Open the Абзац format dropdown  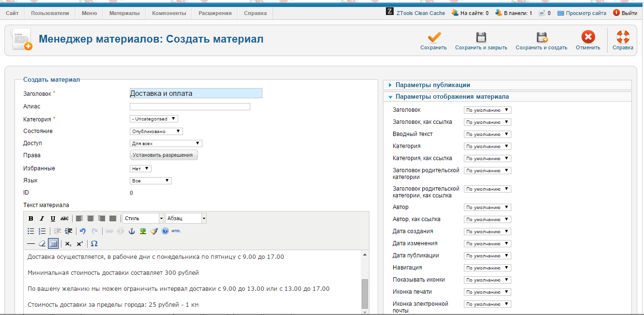(186, 219)
